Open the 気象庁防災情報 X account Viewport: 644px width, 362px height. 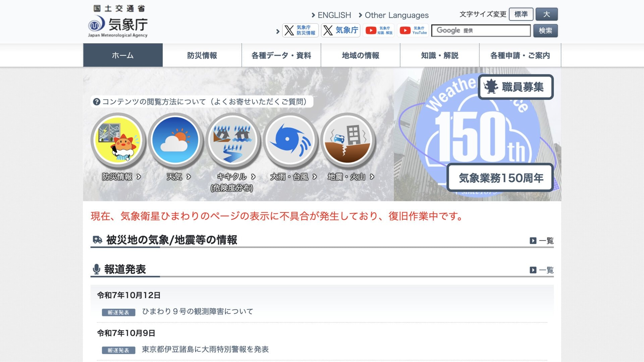[300, 30]
